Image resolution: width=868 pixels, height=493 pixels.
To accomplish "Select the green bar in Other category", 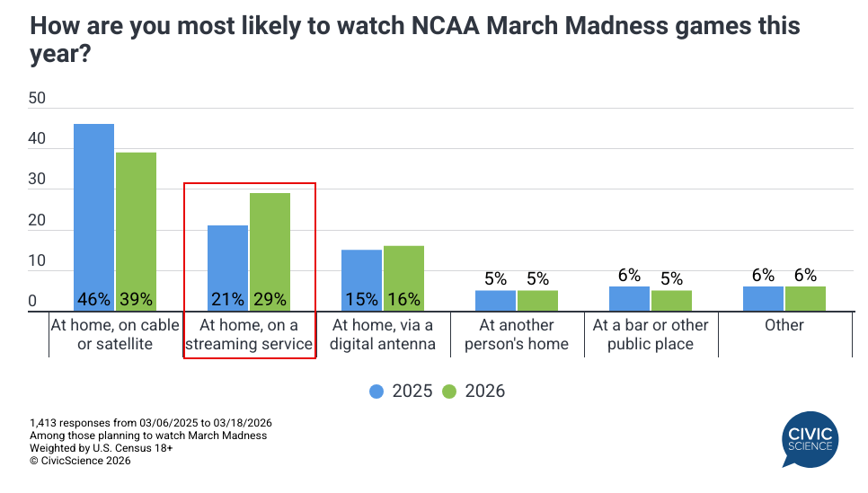I will (805, 299).
